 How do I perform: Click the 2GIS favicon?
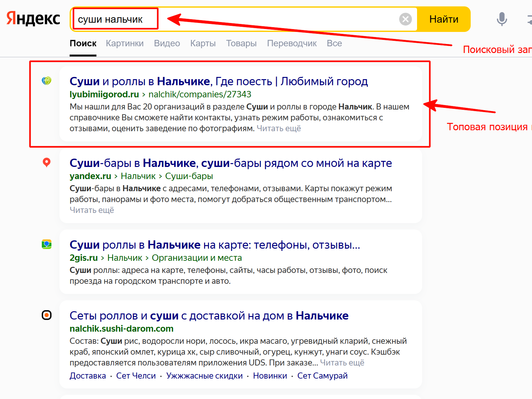click(x=47, y=244)
